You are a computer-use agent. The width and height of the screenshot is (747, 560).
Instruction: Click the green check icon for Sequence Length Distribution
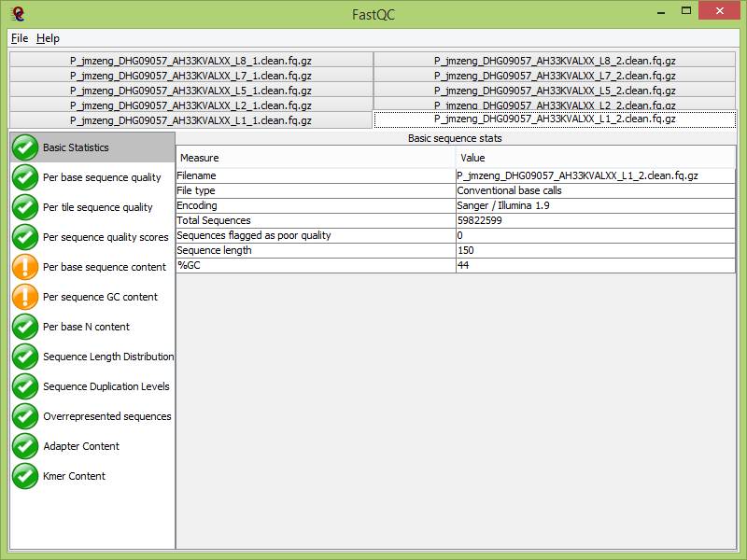point(25,357)
